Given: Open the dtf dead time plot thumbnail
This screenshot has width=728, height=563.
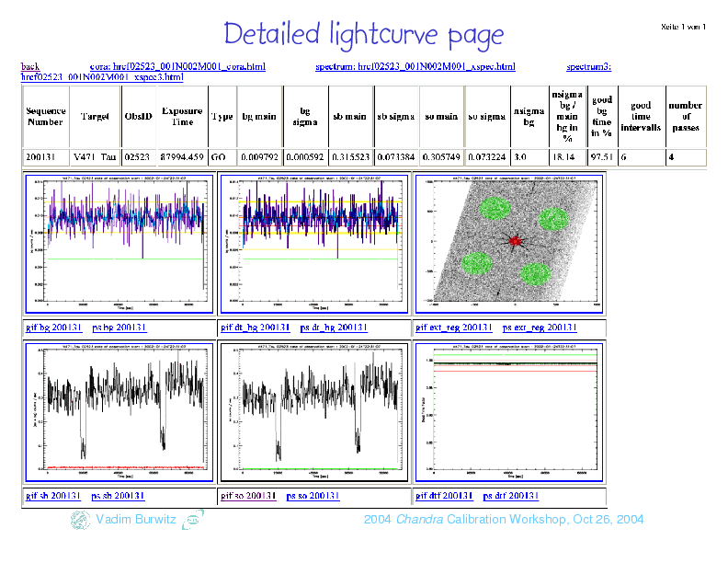Looking at the screenshot, I should pyautogui.click(x=509, y=413).
